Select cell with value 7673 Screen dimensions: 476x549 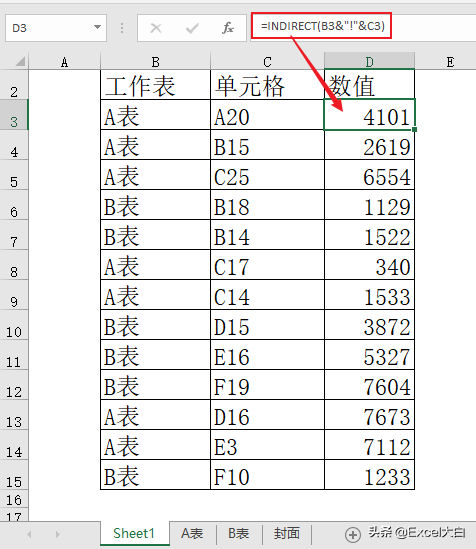click(x=370, y=415)
